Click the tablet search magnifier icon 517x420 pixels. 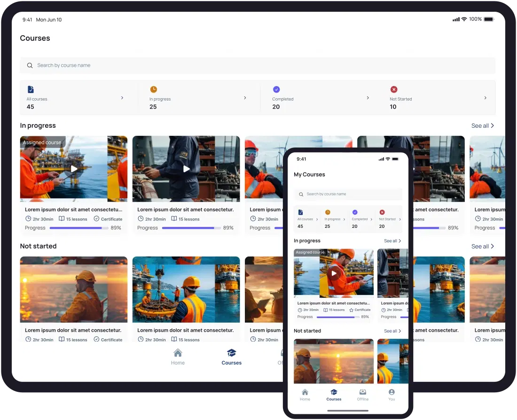pyautogui.click(x=30, y=66)
